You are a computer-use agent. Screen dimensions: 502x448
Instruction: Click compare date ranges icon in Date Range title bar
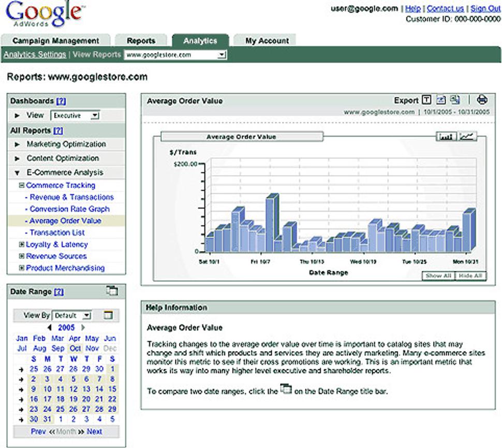pos(112,291)
